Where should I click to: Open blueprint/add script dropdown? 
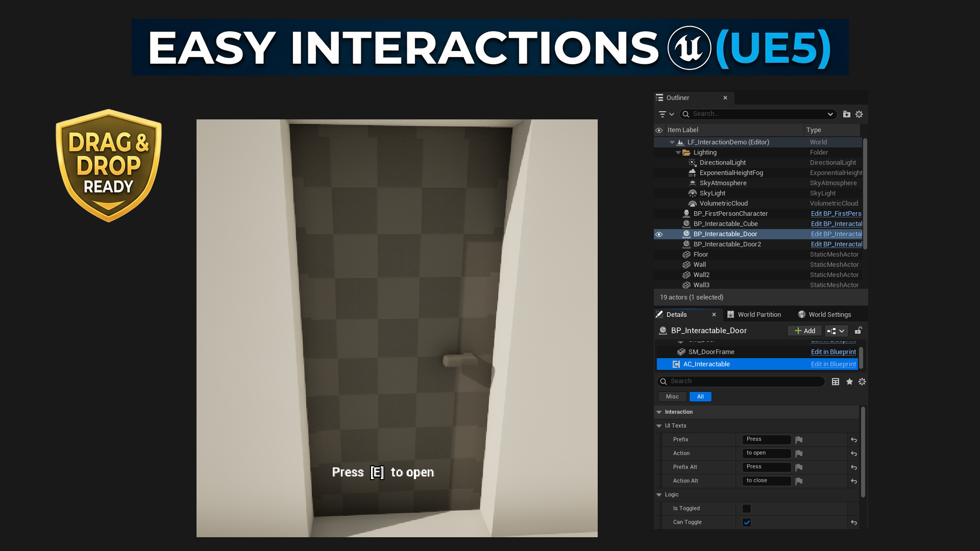point(836,331)
